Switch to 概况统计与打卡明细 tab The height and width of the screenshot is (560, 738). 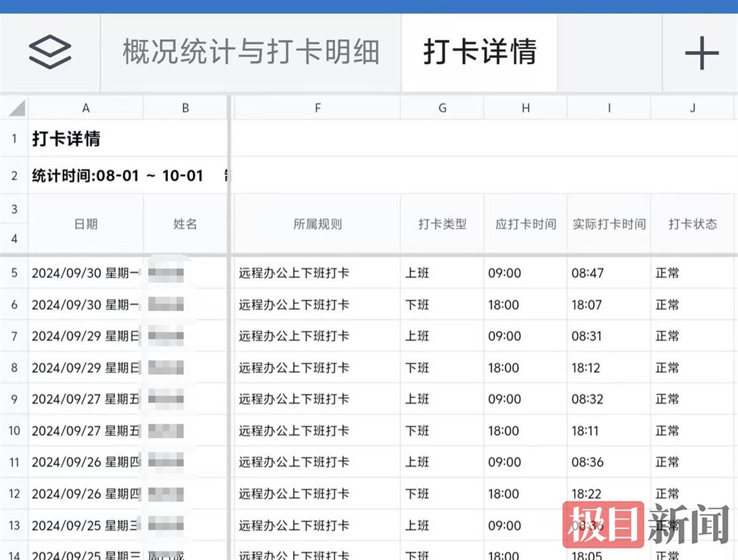point(251,52)
